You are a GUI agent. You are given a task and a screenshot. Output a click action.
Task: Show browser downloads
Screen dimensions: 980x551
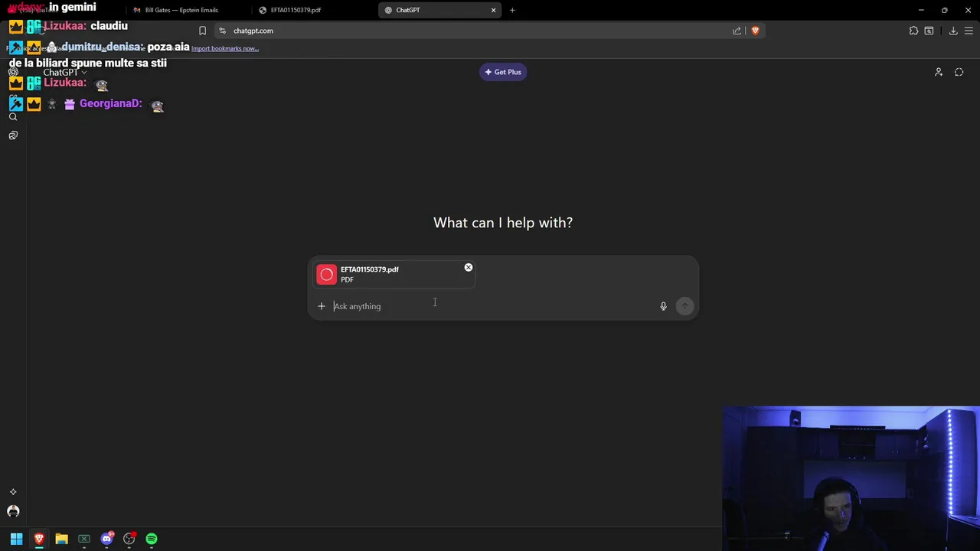coord(953,31)
